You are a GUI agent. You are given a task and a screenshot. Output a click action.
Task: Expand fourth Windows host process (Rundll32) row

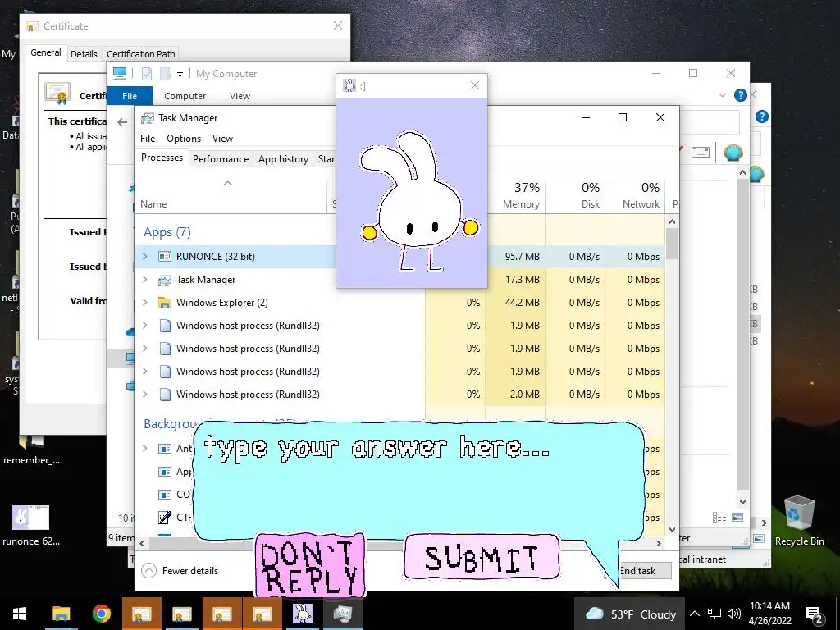click(x=144, y=395)
